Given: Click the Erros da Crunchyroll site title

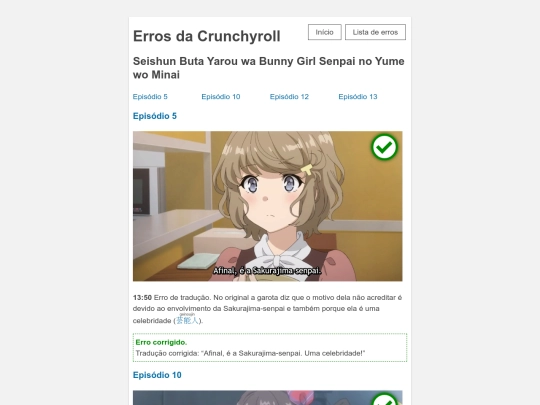Looking at the screenshot, I should point(207,36).
